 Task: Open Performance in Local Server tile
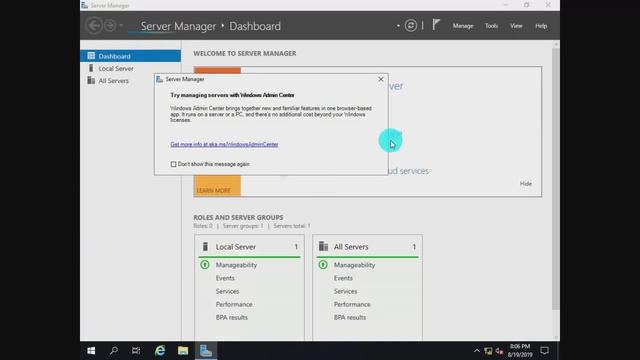(x=234, y=304)
